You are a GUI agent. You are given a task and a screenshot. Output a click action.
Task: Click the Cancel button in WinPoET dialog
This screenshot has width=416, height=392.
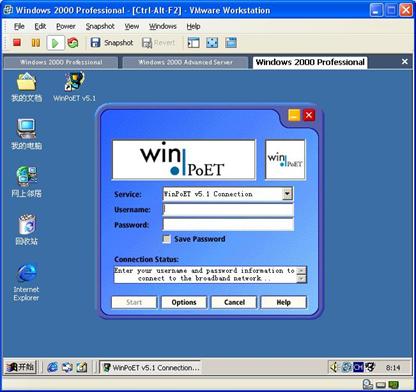click(234, 302)
